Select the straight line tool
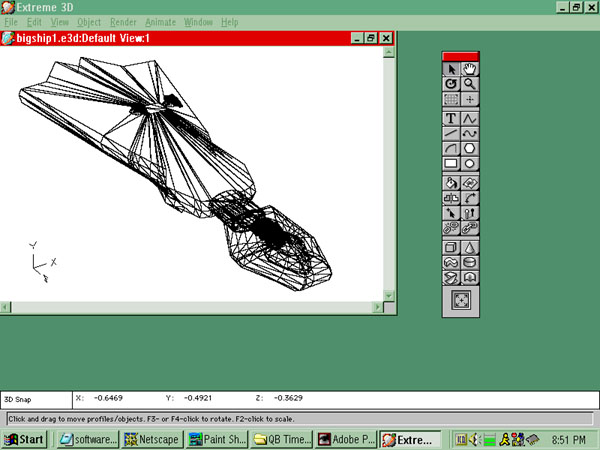600x450 pixels. tap(451, 133)
